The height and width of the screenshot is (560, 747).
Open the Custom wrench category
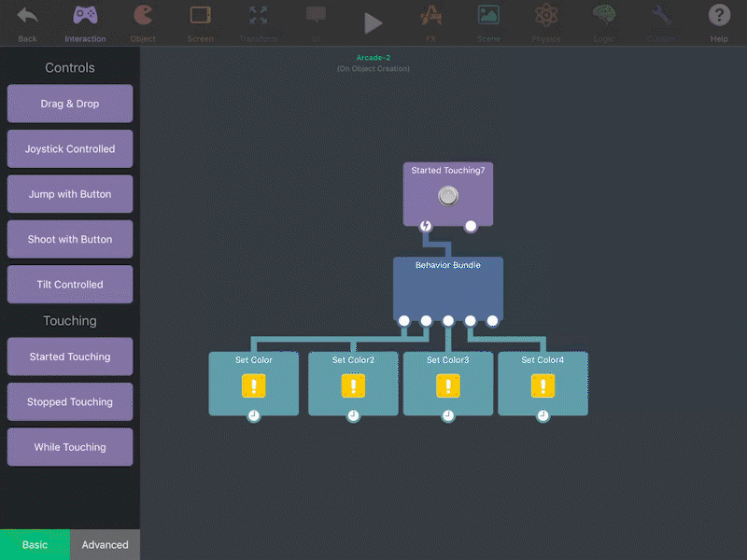click(x=661, y=21)
